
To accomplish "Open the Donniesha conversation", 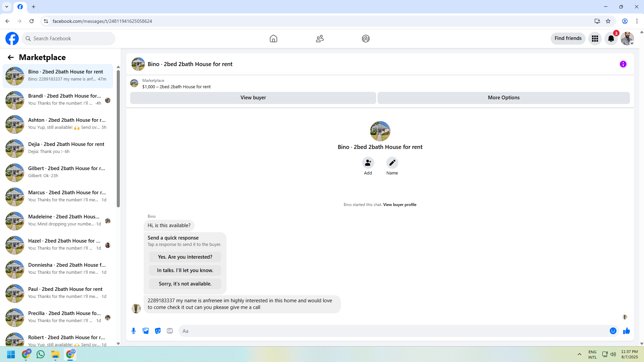I will pos(58,269).
